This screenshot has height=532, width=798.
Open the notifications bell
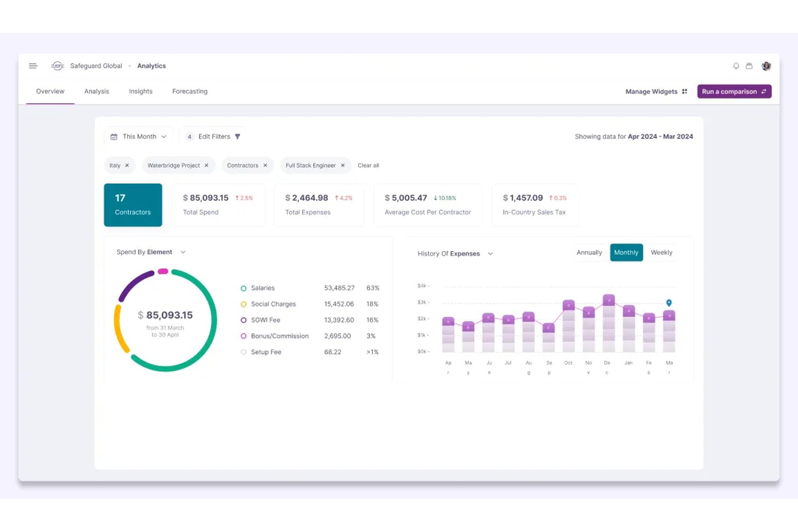pyautogui.click(x=736, y=66)
